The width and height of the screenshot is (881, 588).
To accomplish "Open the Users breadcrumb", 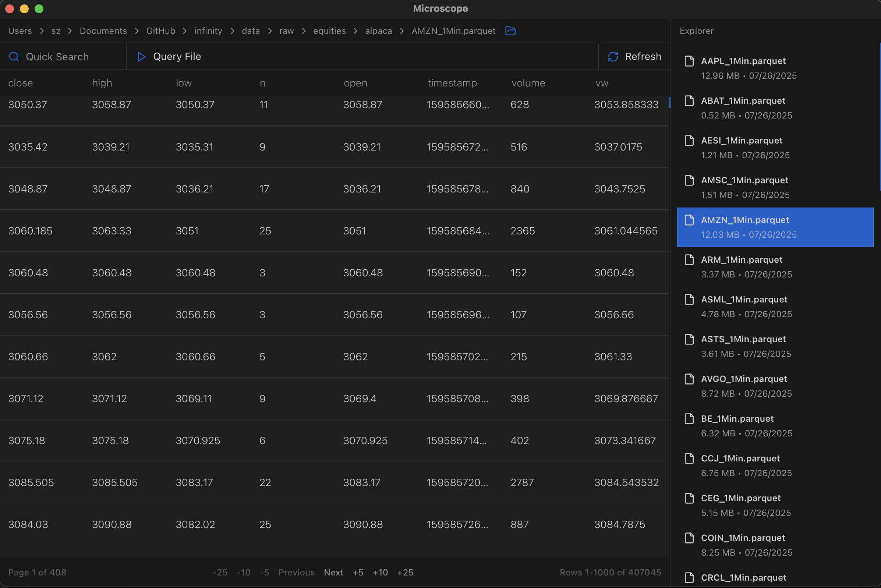I will [20, 31].
